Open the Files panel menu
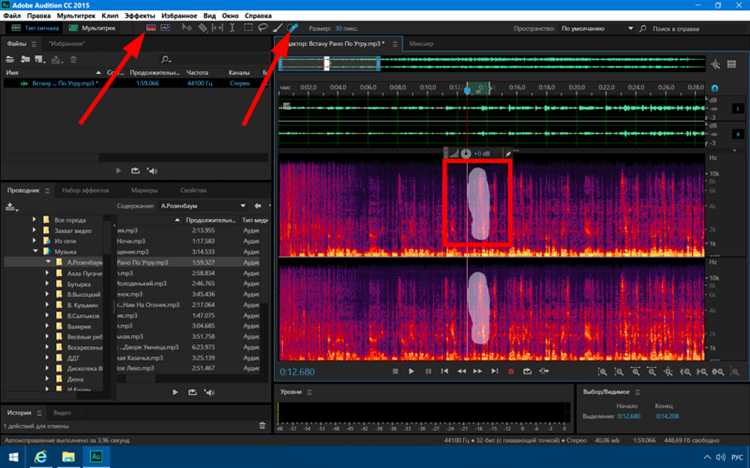 click(x=34, y=44)
